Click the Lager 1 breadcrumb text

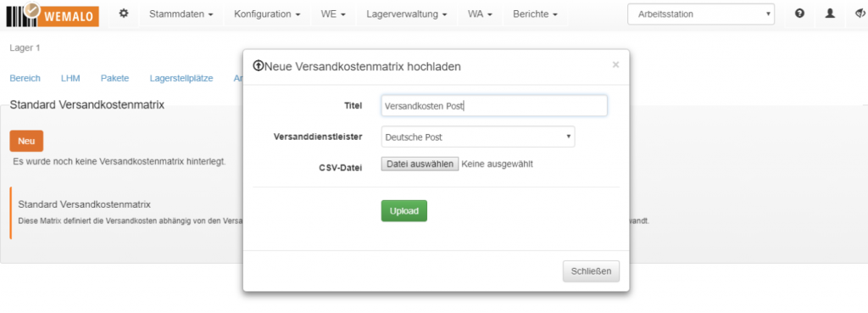coord(25,48)
